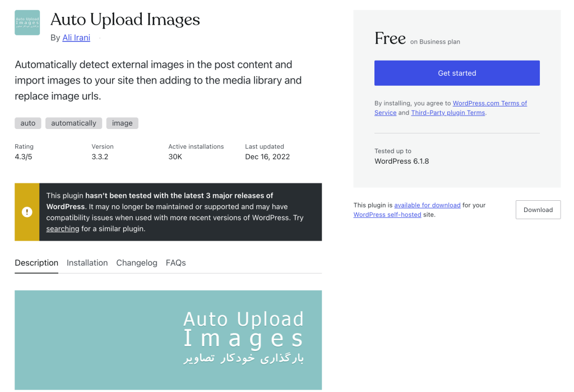Click the yellow warning exclamation icon
This screenshot has height=392, width=574.
[27, 212]
